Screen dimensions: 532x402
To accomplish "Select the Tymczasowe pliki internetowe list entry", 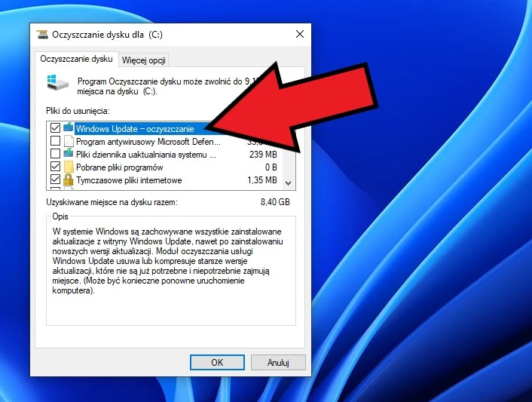I will [x=129, y=180].
